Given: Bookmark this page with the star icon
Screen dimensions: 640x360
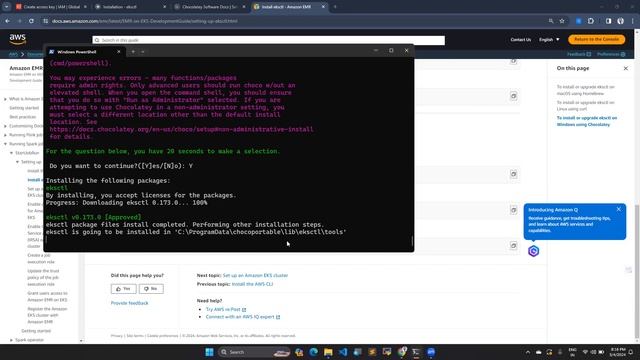Looking at the screenshot, I should (562, 21).
